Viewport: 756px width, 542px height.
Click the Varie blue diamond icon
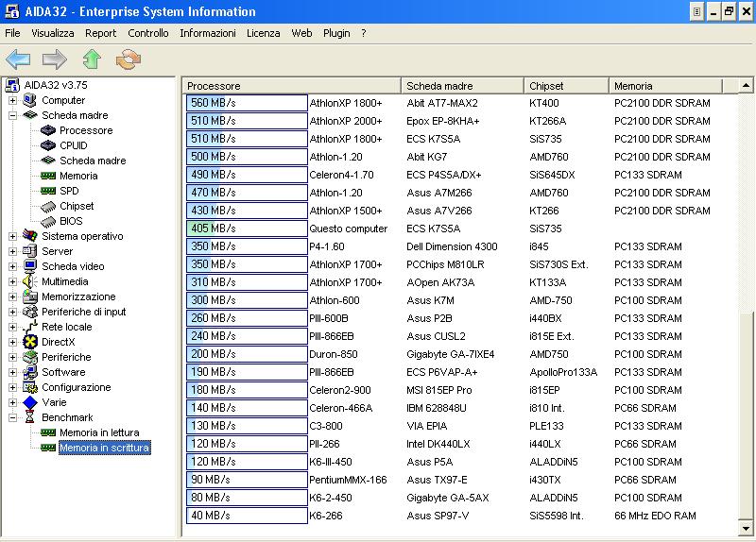pyautogui.click(x=30, y=402)
